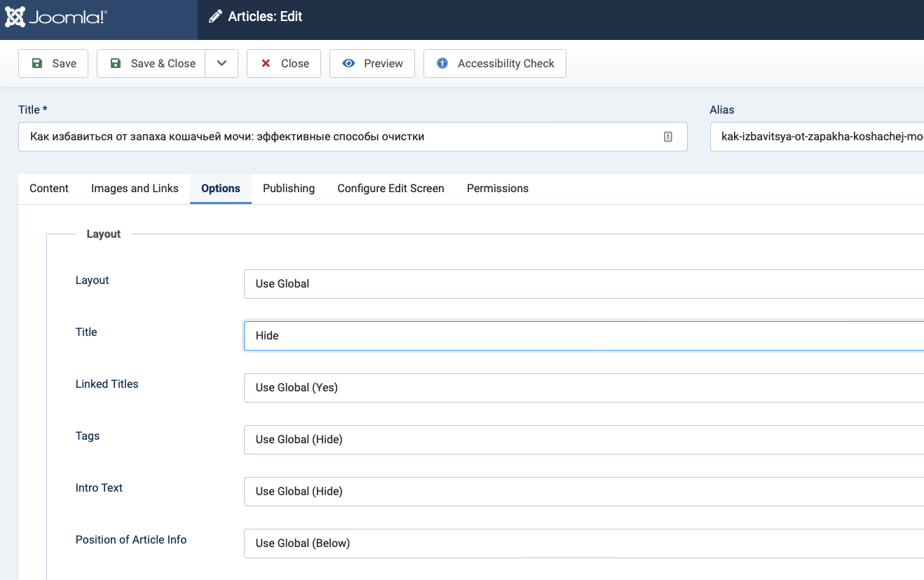Expand the Save & Close dropdown arrow

[x=222, y=63]
